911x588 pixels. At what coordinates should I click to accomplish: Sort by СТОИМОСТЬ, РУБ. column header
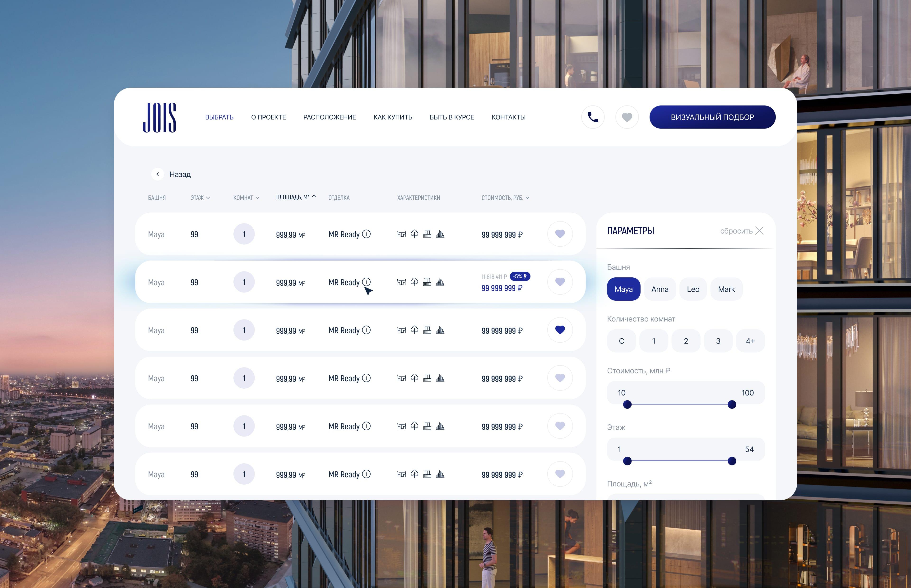point(505,198)
